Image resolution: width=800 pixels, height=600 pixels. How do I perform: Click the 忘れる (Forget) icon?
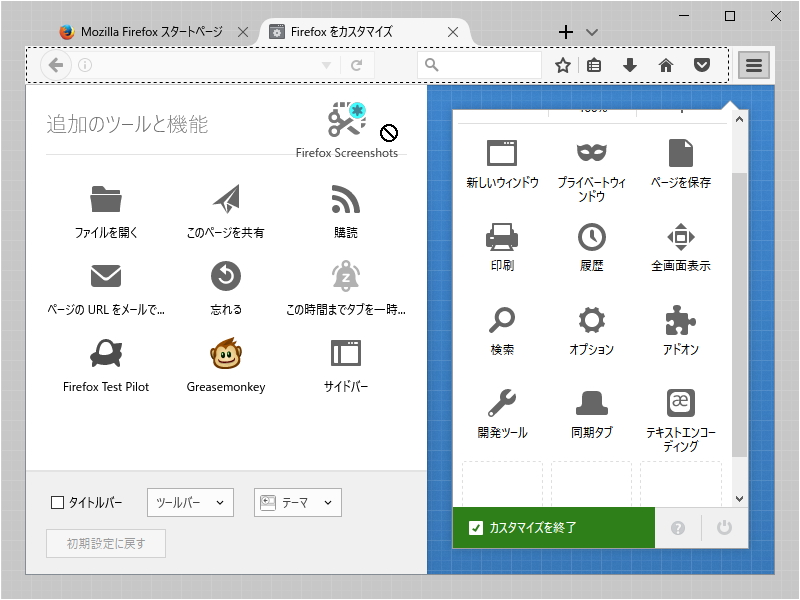pos(224,278)
